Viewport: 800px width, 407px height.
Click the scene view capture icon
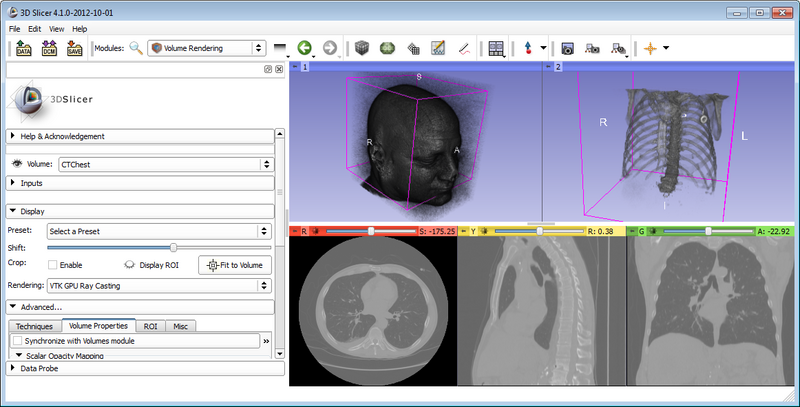(592, 49)
